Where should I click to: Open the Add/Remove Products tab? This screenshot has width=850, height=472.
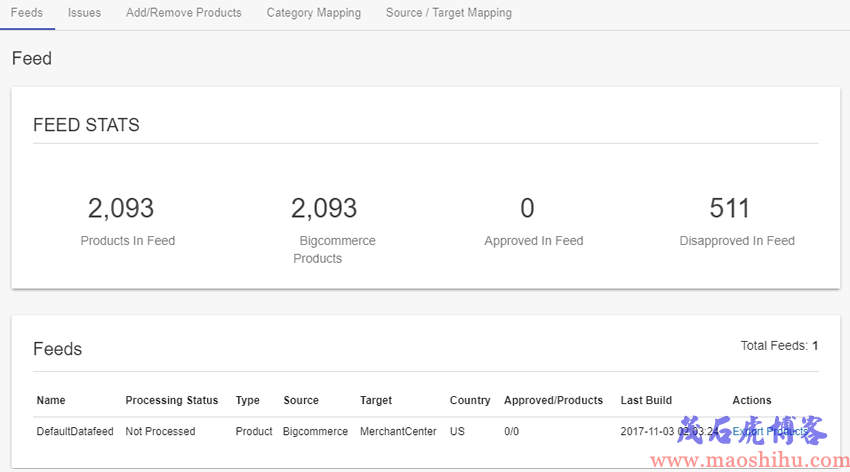pos(184,12)
